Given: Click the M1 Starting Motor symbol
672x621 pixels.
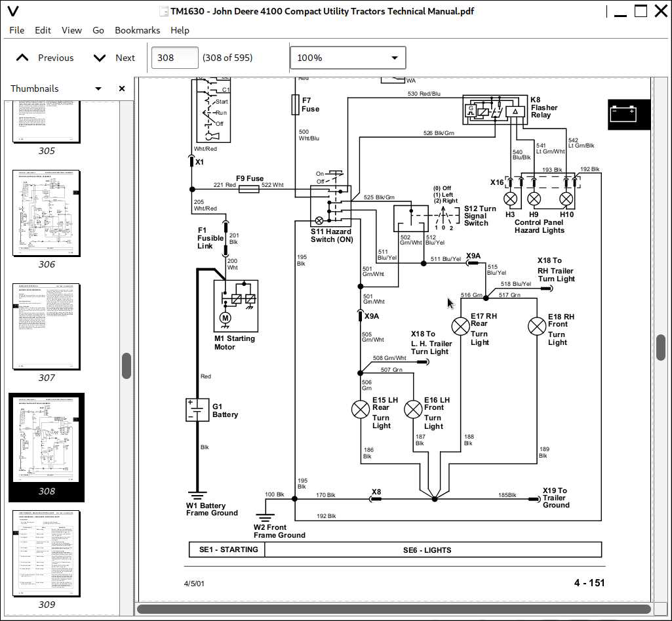Looking at the screenshot, I should point(236,306).
